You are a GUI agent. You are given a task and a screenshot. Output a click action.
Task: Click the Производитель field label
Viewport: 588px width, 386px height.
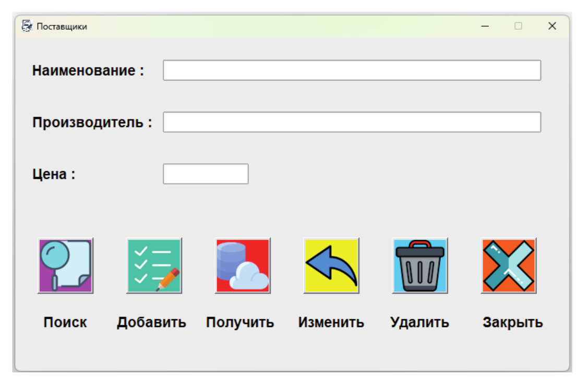[92, 122]
